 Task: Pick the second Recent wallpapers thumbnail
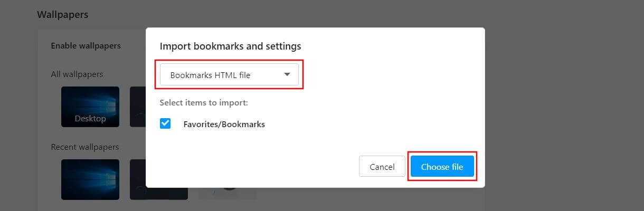coord(137,180)
